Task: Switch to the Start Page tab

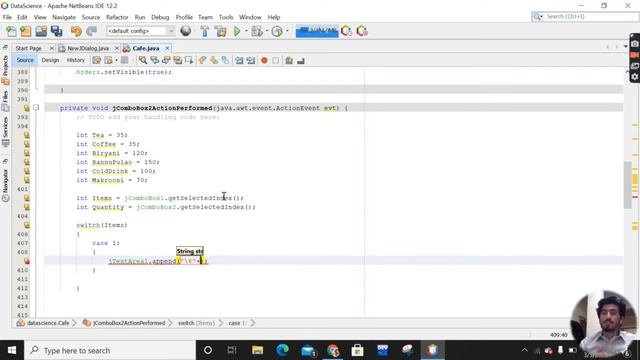Action: [29, 48]
